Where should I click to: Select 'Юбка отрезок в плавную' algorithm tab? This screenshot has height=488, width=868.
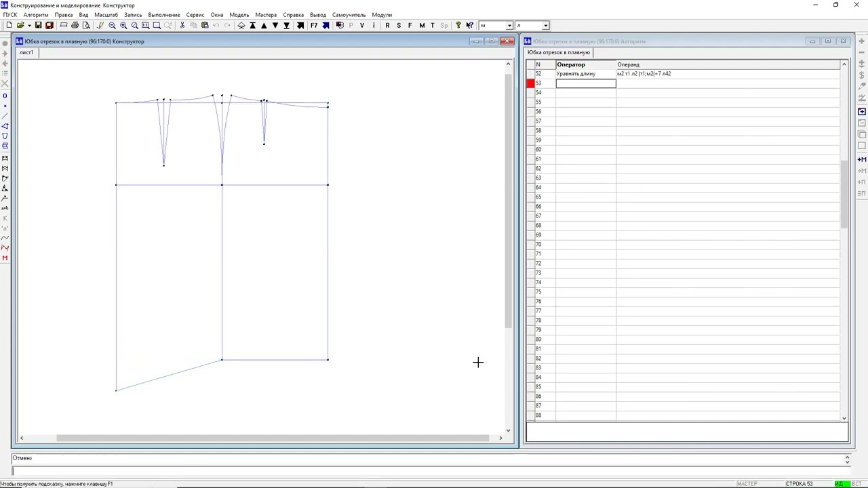click(559, 52)
